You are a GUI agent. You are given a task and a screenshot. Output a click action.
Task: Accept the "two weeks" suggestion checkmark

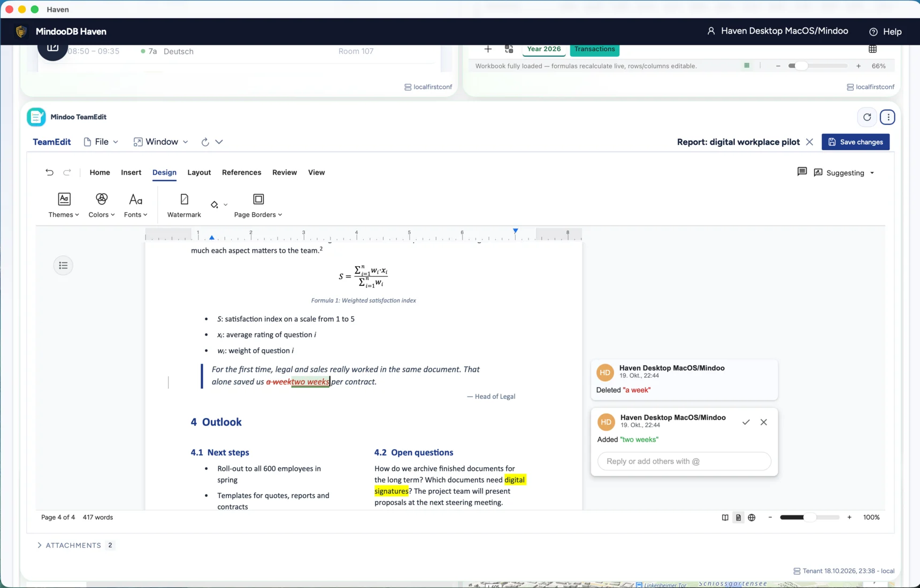click(746, 422)
